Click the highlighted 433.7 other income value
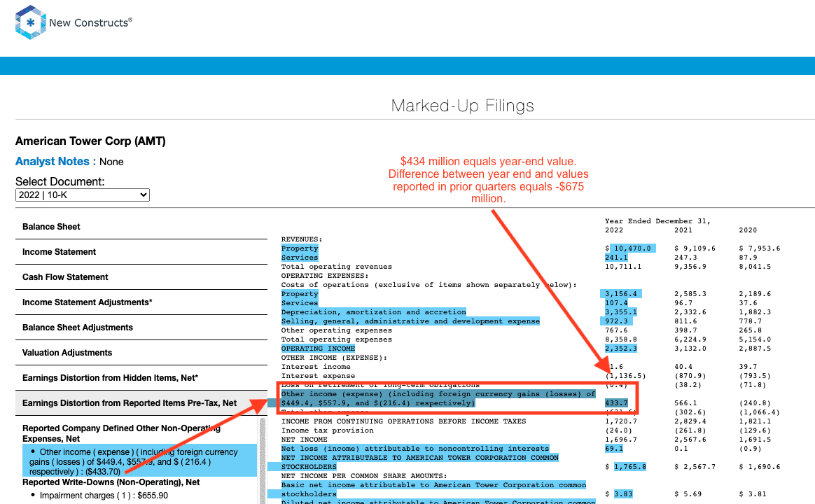The image size is (815, 504). 616,403
